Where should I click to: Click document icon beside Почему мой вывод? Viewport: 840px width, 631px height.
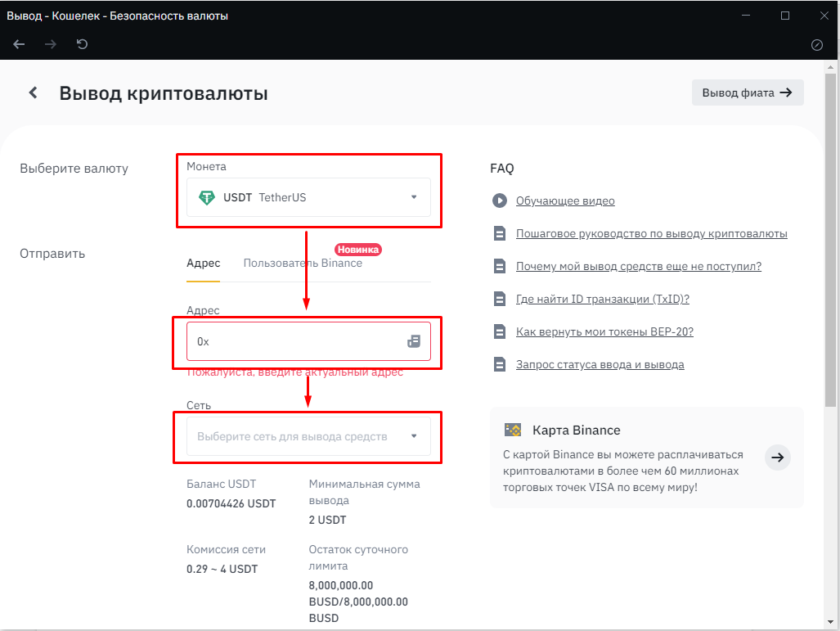coord(499,267)
